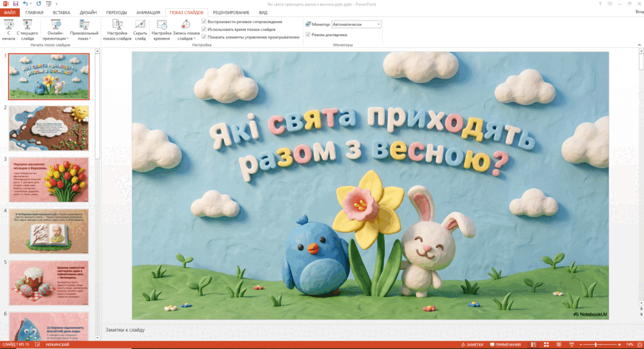Select slide 2 thumbnail with the sun
This screenshot has height=349, width=644.
pos(49,128)
